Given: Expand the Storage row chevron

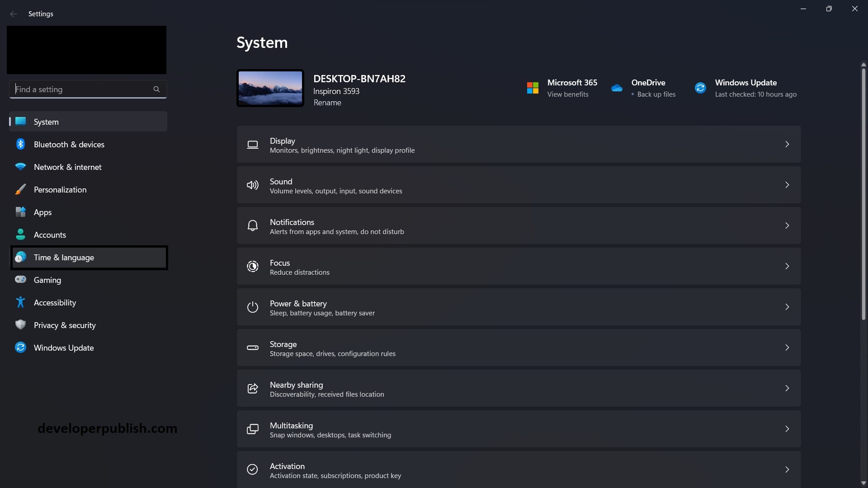Looking at the screenshot, I should point(787,348).
